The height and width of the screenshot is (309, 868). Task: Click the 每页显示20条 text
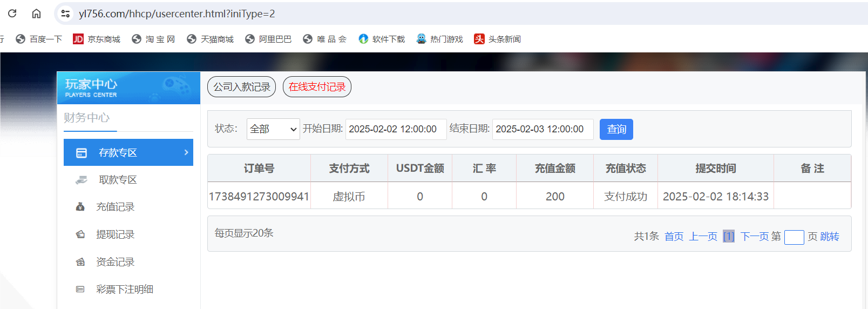point(244,233)
